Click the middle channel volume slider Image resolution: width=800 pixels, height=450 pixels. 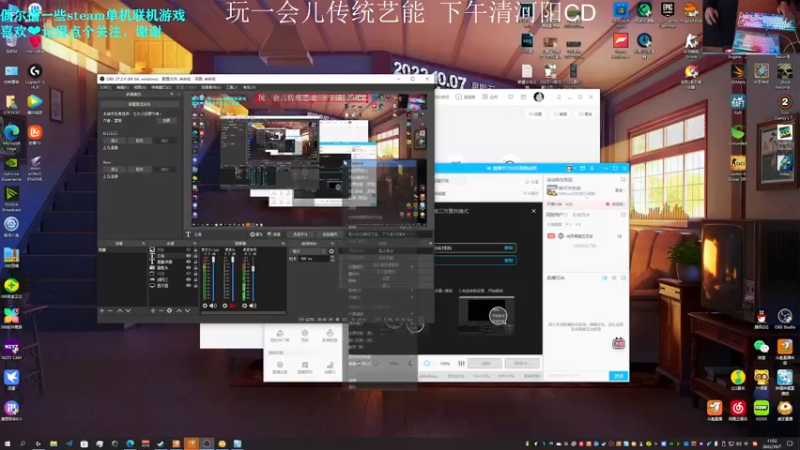coord(233,278)
